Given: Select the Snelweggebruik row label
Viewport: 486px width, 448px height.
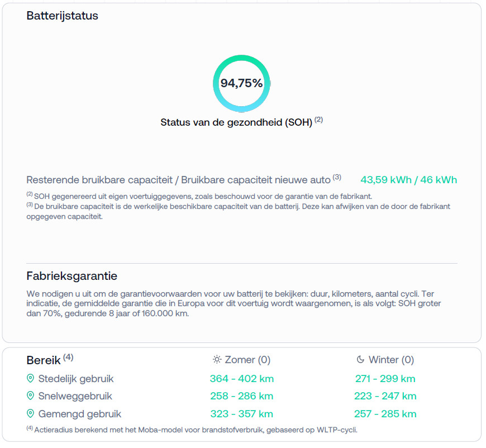Looking at the screenshot, I should pyautogui.click(x=75, y=396).
